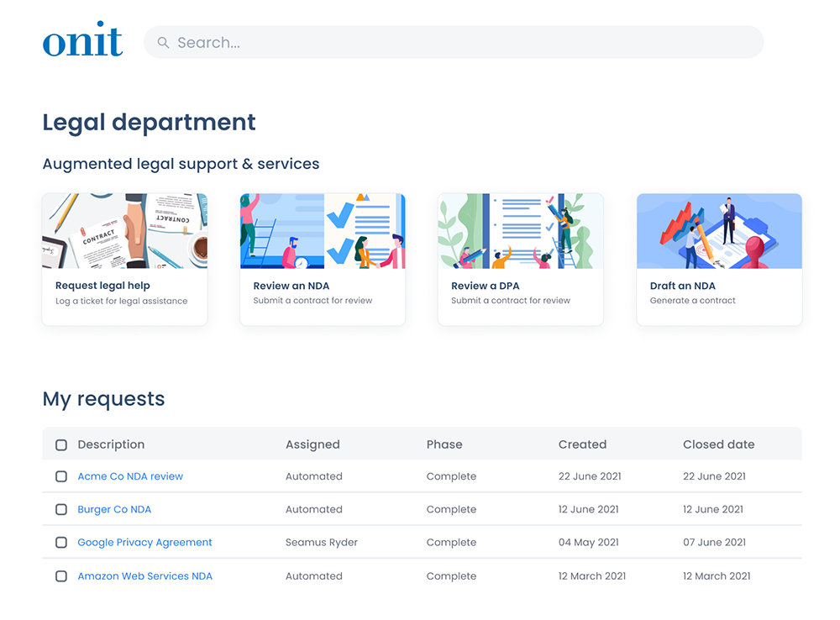Select the Draft an NDA title
840x620 pixels.
point(682,286)
